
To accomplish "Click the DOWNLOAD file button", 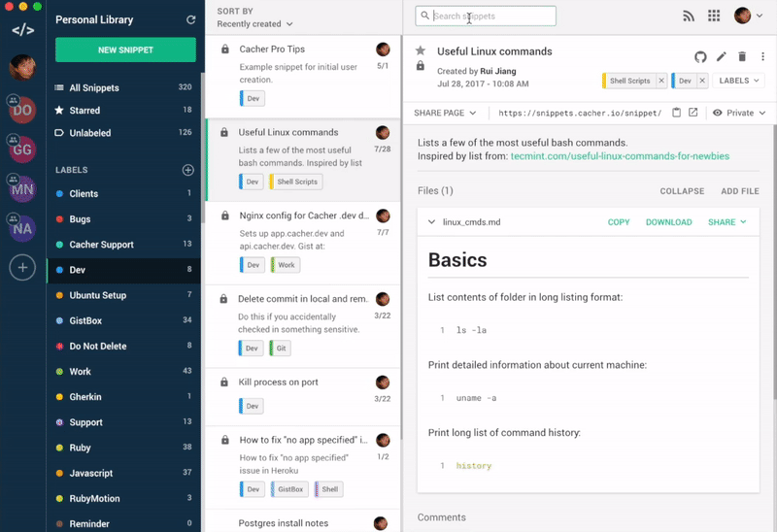I will [x=668, y=222].
